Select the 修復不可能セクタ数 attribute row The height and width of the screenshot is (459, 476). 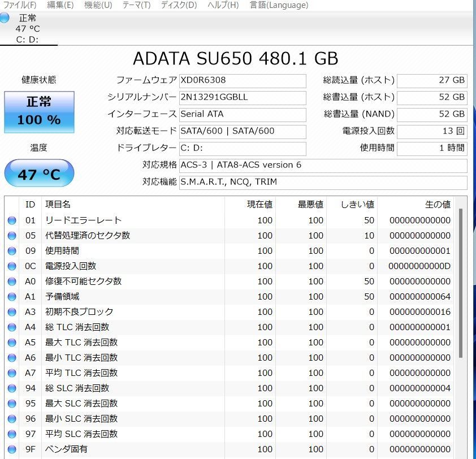(229, 282)
